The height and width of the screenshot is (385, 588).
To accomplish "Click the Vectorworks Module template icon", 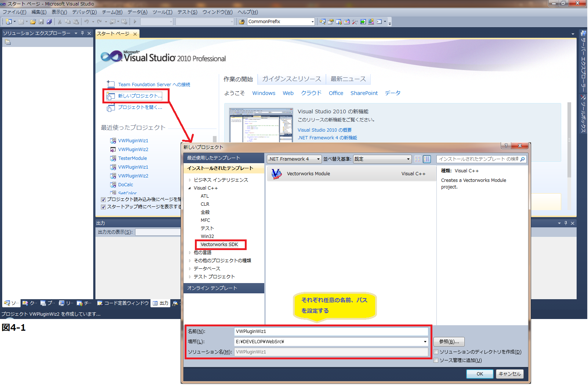I will click(277, 174).
